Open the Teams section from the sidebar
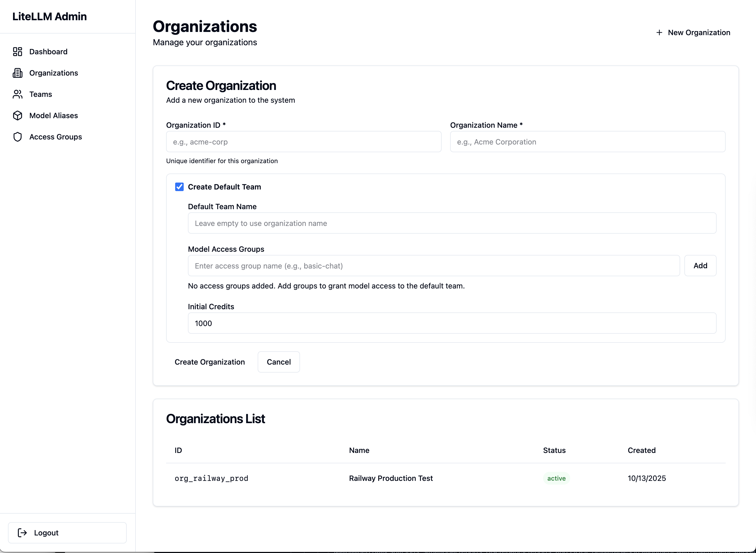 (40, 94)
